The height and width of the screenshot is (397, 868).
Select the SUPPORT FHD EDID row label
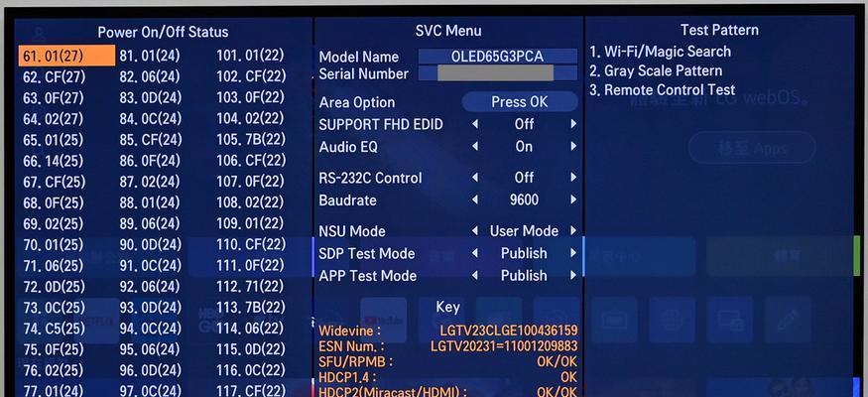pyautogui.click(x=381, y=125)
